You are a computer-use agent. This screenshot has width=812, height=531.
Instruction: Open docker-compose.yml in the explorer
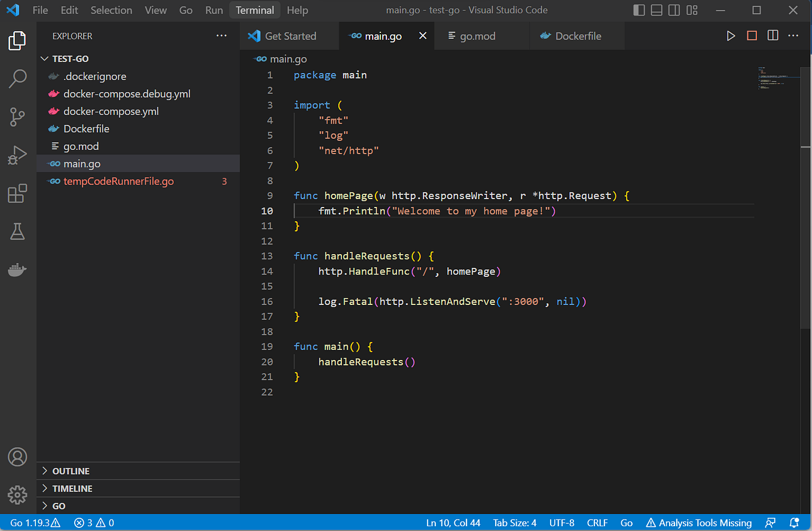[x=111, y=111]
